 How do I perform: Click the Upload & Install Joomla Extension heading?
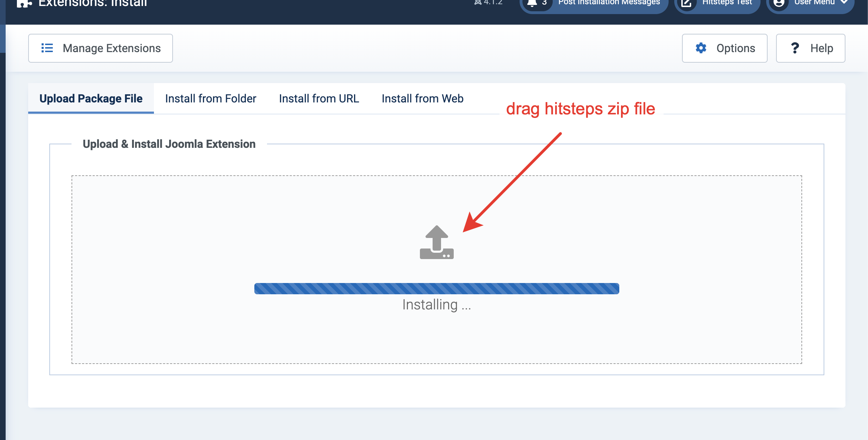click(169, 144)
